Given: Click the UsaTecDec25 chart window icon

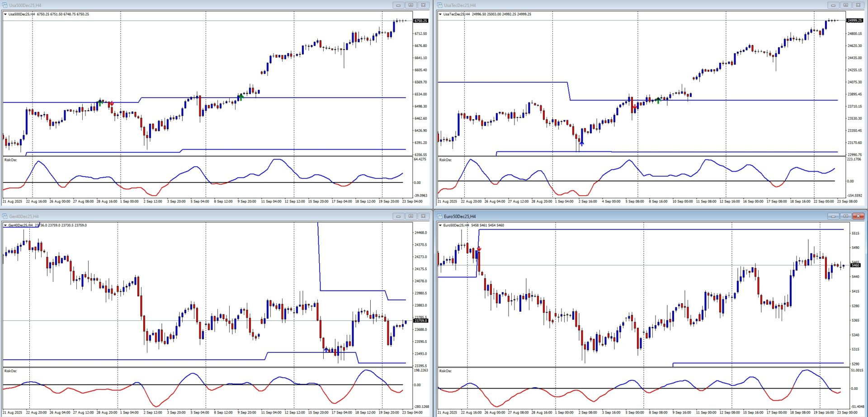Looking at the screenshot, I should point(440,5).
